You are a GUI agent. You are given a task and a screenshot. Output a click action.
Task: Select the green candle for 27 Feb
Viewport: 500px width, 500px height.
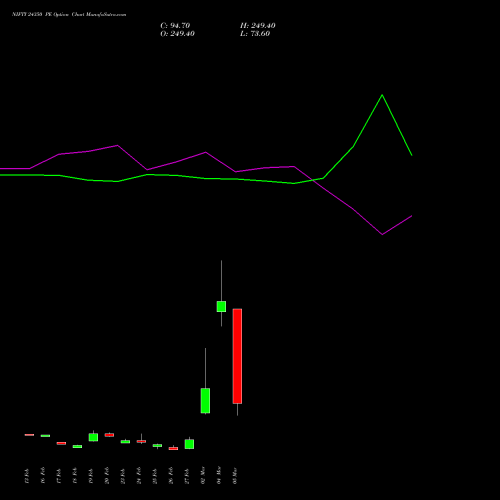189,444
